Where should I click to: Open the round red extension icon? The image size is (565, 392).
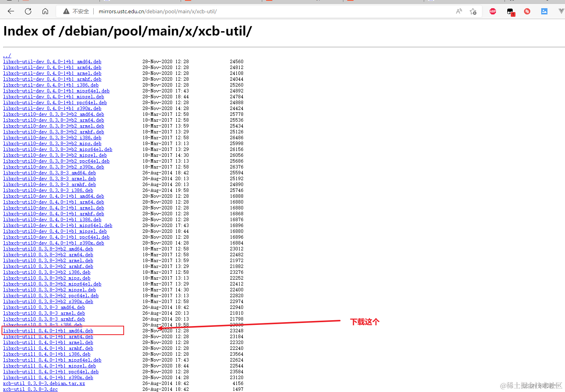coord(527,11)
